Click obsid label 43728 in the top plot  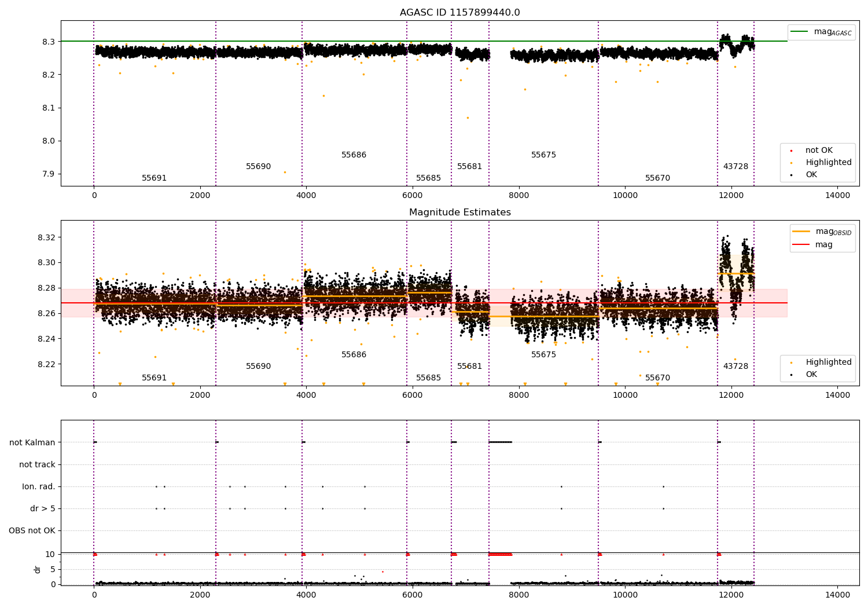[735, 167]
